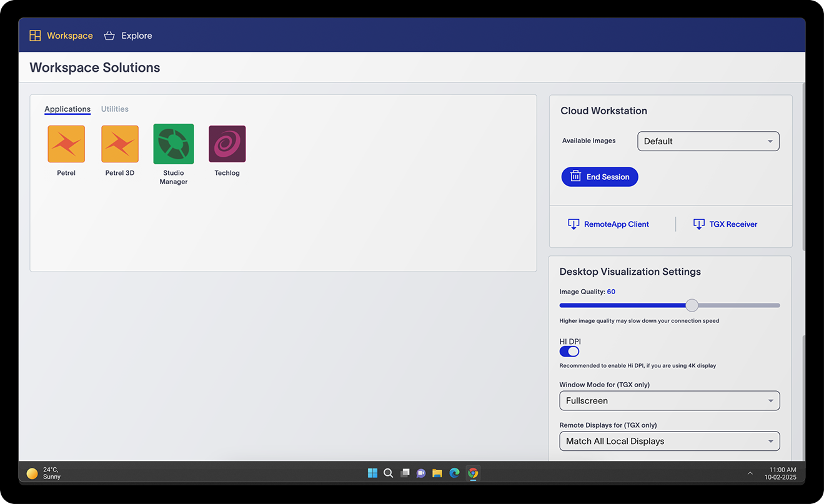Open the Window Mode Fullscreen dropdown
Viewport: 824px width, 504px height.
(669, 401)
